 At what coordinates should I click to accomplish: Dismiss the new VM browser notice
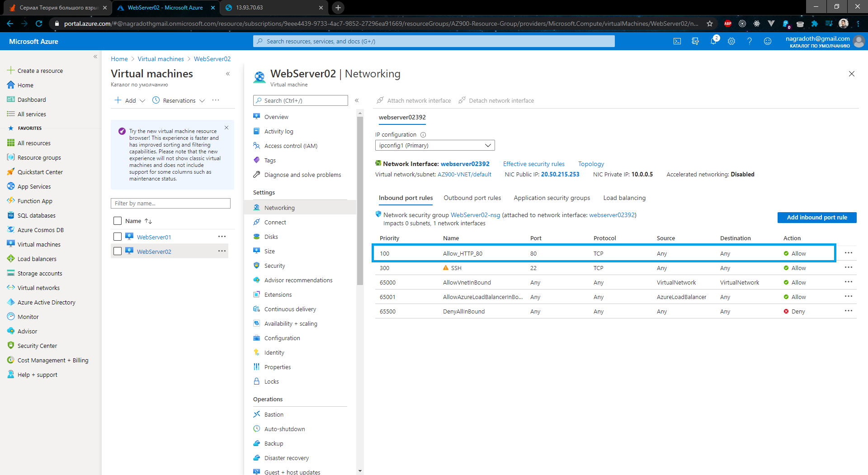[x=226, y=128]
